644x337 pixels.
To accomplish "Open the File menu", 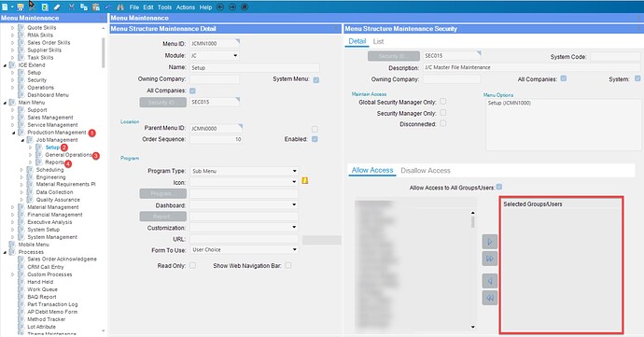I will pyautogui.click(x=133, y=7).
